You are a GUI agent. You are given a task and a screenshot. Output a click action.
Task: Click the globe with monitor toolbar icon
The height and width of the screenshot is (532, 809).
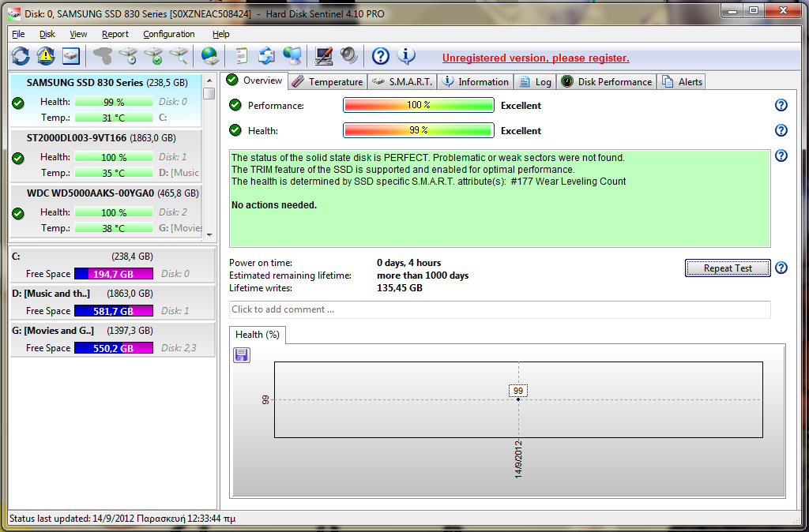pyautogui.click(x=292, y=56)
